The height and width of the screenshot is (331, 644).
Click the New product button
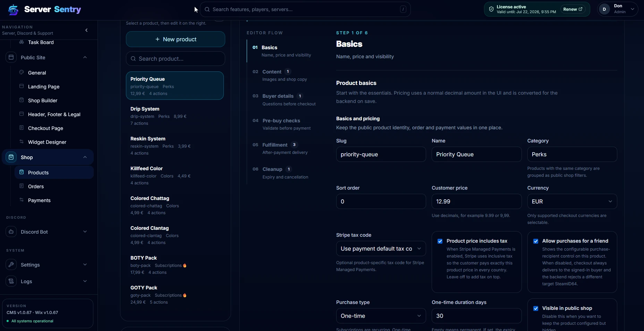tap(176, 39)
